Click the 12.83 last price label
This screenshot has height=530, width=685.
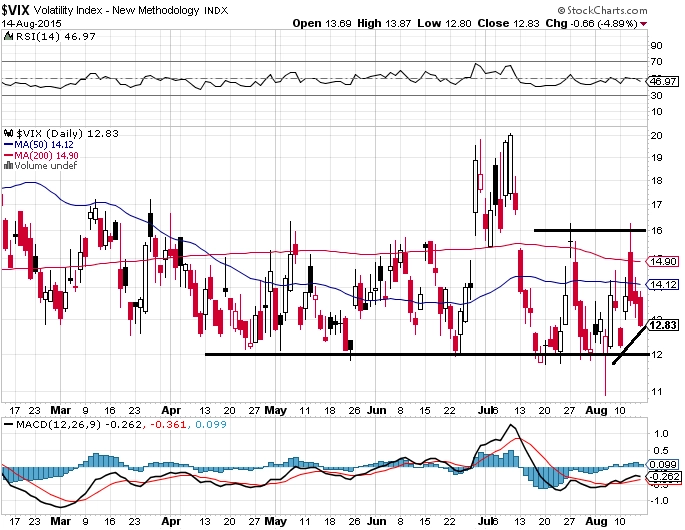663,325
